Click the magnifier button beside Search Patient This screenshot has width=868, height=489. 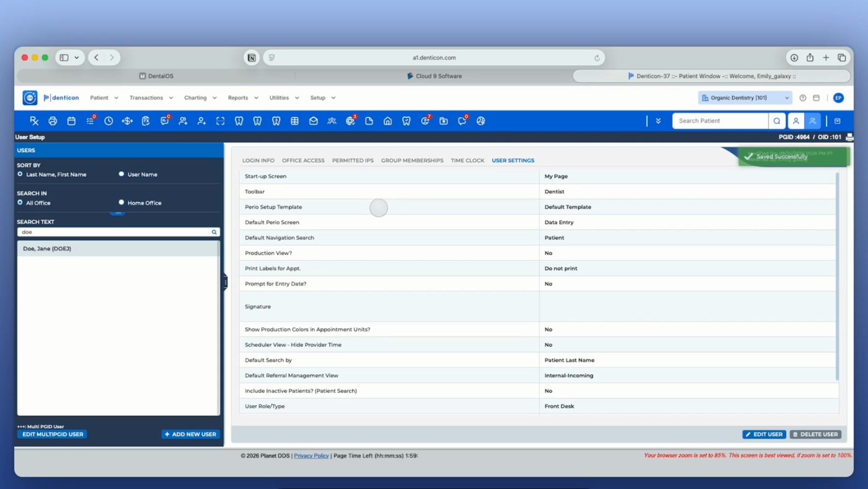[x=777, y=121]
